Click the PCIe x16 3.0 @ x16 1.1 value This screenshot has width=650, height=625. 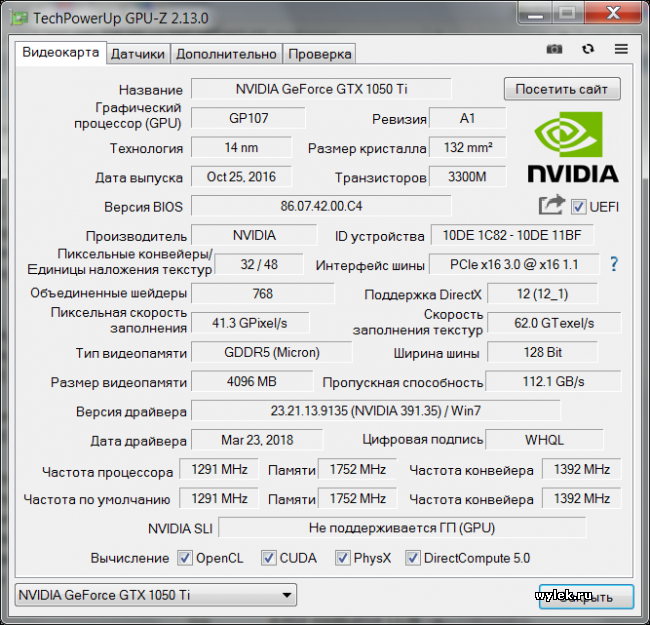coord(514,264)
